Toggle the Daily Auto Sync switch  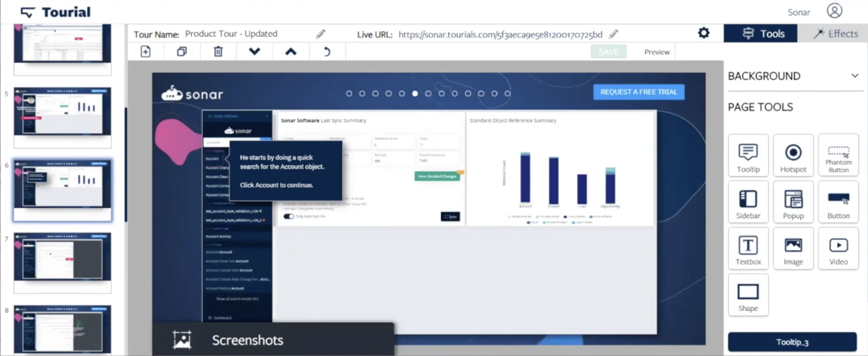point(289,216)
